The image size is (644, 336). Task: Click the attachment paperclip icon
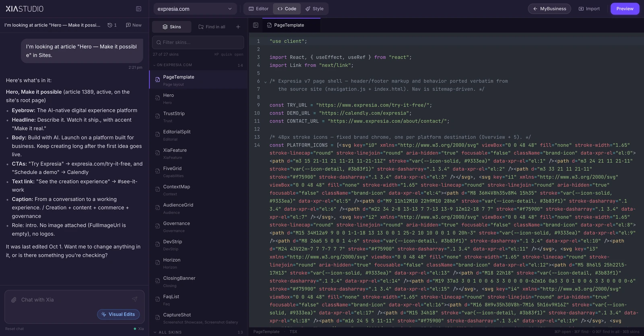pyautogui.click(x=14, y=300)
